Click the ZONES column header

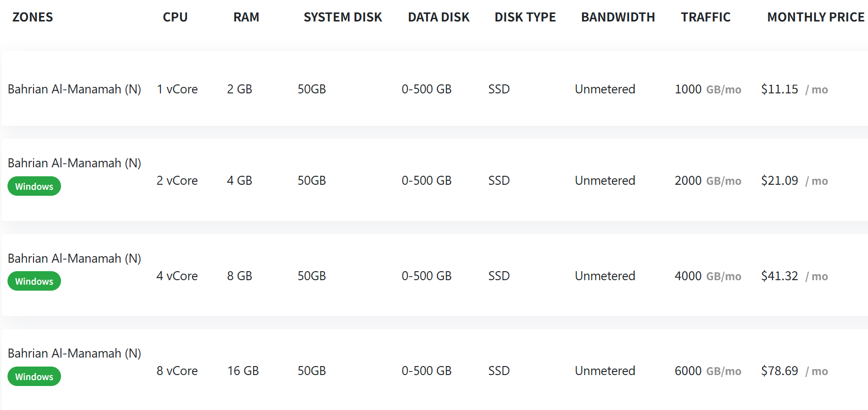pos(32,17)
